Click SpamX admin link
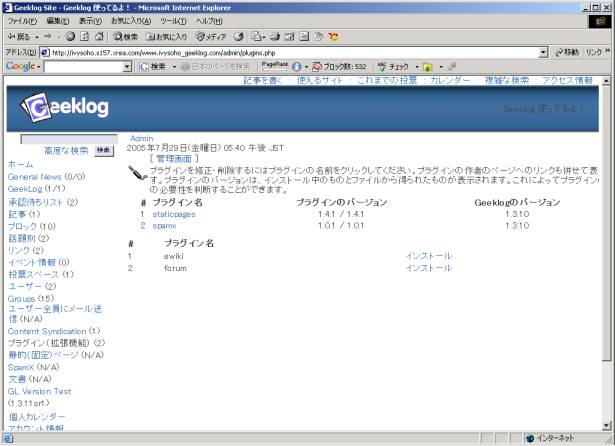This screenshot has width=615, height=446. (x=21, y=367)
